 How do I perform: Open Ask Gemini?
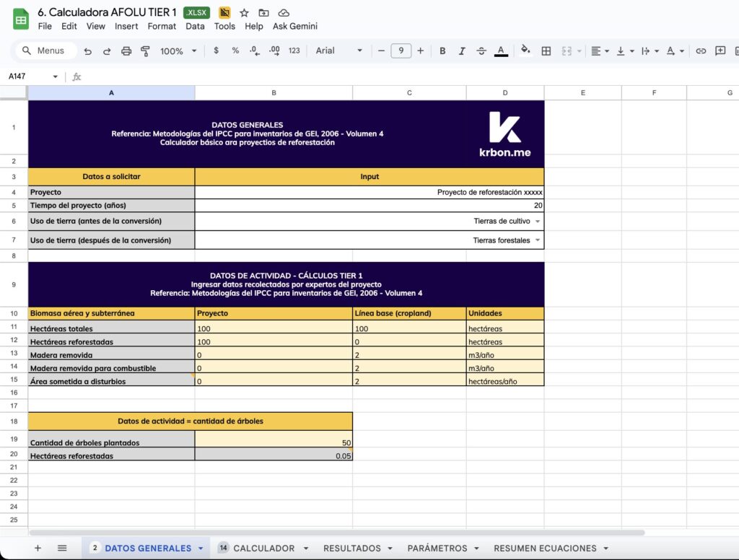click(294, 26)
